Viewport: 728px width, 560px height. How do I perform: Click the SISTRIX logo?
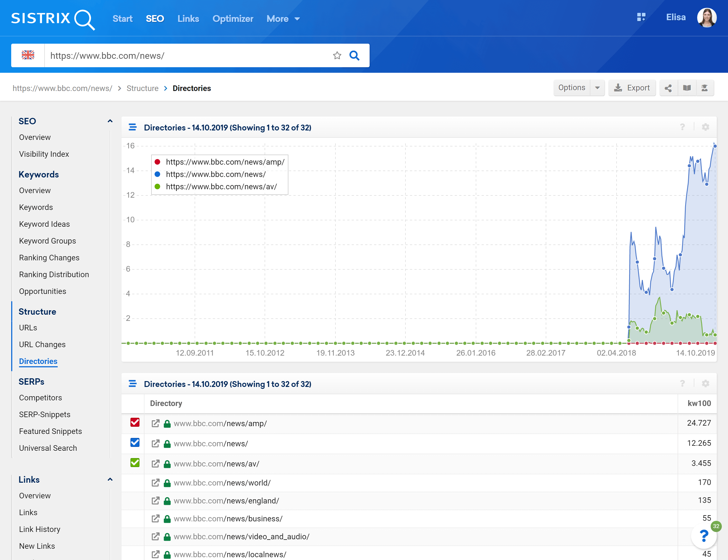53,19
